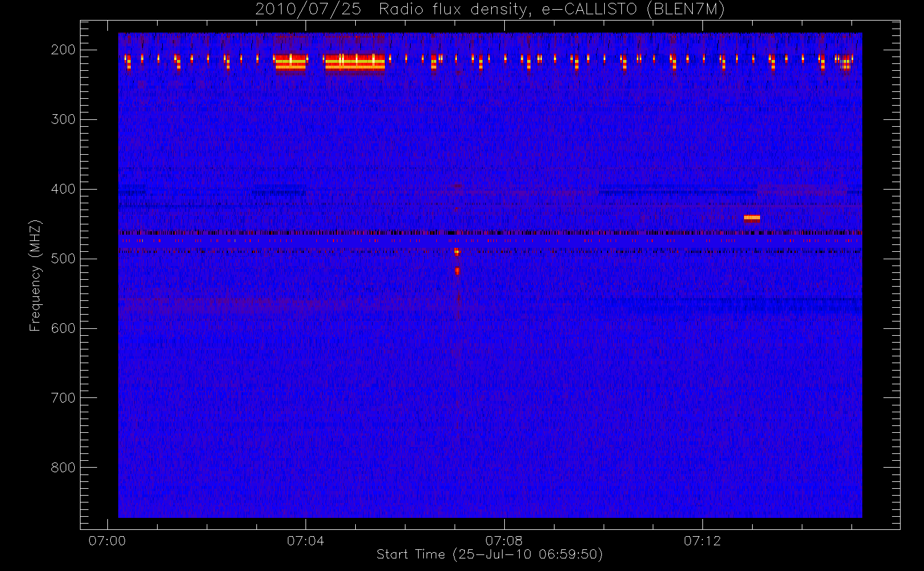Click the plot title '2010/07/25 Radio flux density, e-CALLISTO (BLEN7M)'

click(x=489, y=9)
